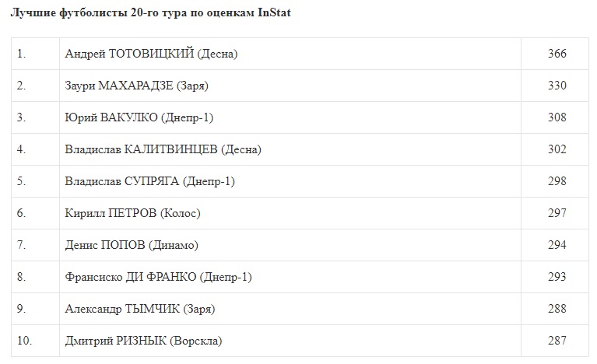Viewport: 597px width, 364px height.
Task: Select the score 297 cell
Action: coord(557,213)
